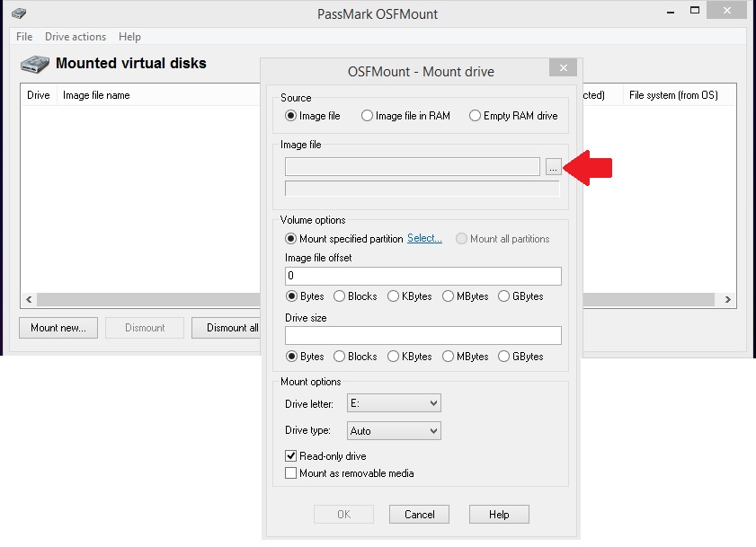
Task: Close the PassMark OSFMount main window
Action: pos(727,10)
